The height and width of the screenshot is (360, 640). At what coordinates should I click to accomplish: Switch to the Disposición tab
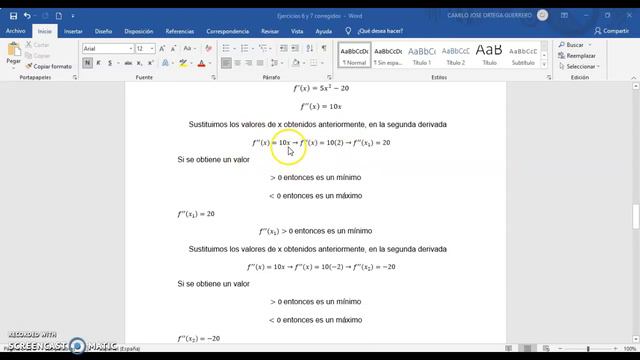point(139,31)
